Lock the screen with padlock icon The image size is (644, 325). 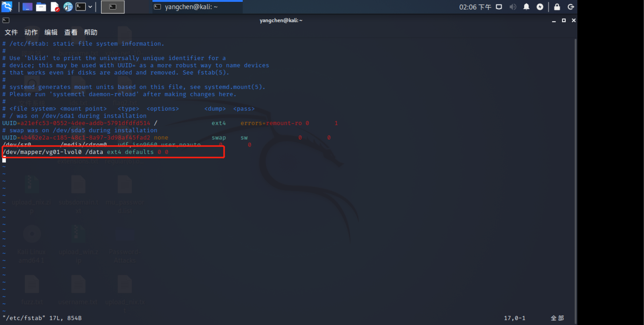coord(557,7)
